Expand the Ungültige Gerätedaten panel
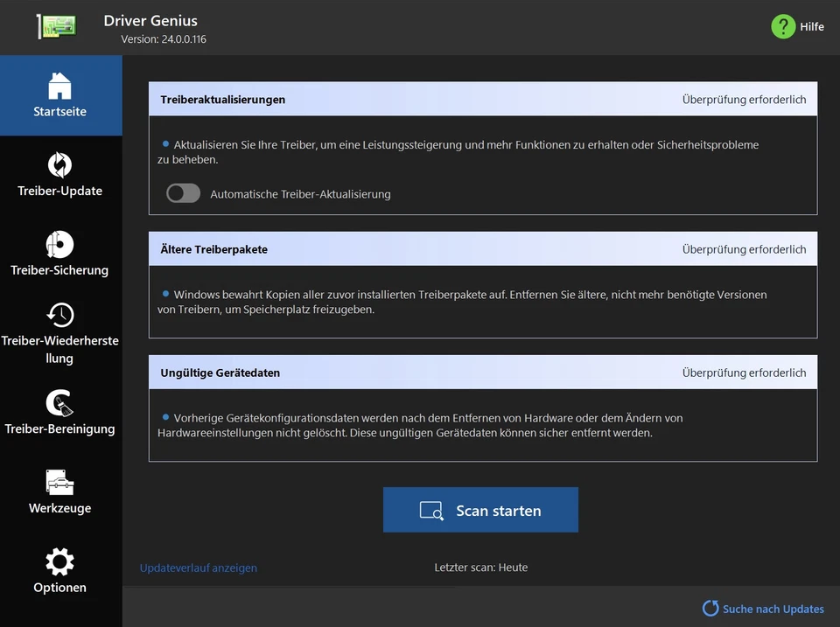This screenshot has width=840, height=627. [x=219, y=372]
